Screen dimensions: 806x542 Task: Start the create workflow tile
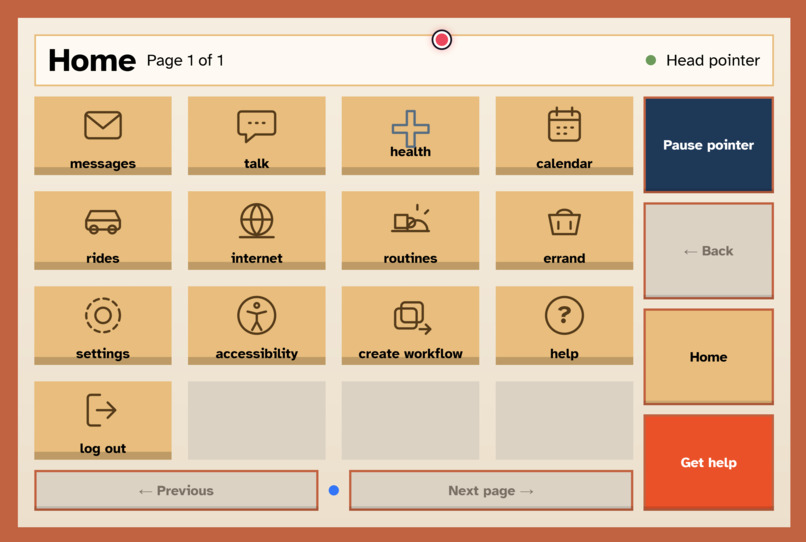[410, 326]
